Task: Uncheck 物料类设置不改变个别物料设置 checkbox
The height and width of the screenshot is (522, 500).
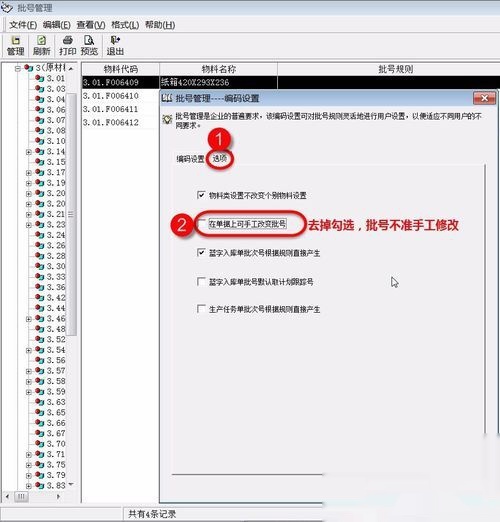Action: point(201,195)
